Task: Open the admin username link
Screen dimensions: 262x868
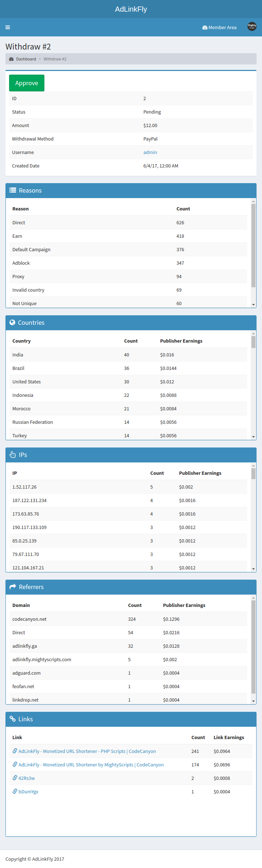Action: click(150, 153)
